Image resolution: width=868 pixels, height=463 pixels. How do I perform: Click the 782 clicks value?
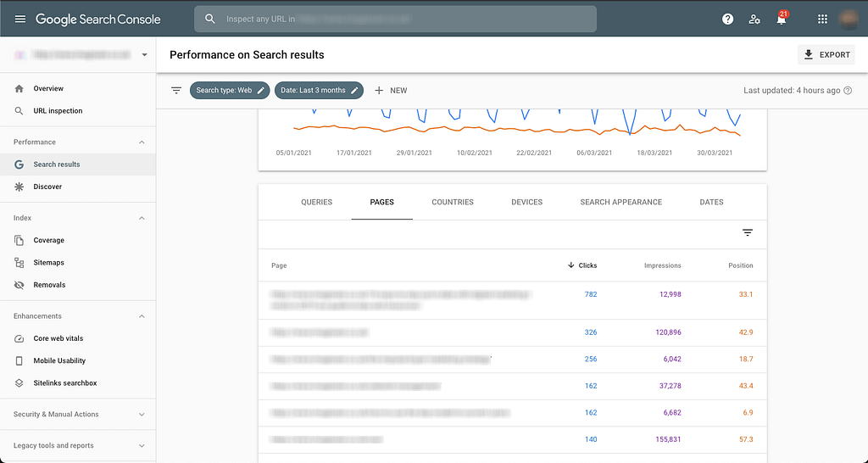(x=591, y=294)
